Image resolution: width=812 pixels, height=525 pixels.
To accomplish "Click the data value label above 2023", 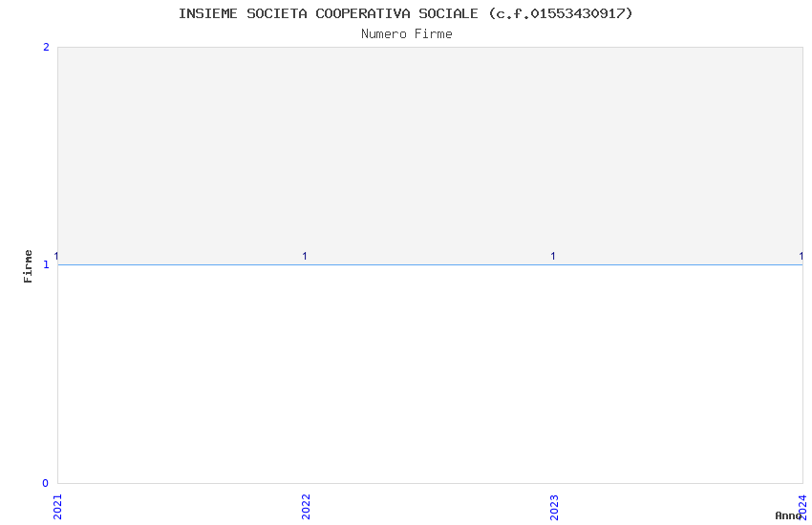I will click(x=553, y=256).
